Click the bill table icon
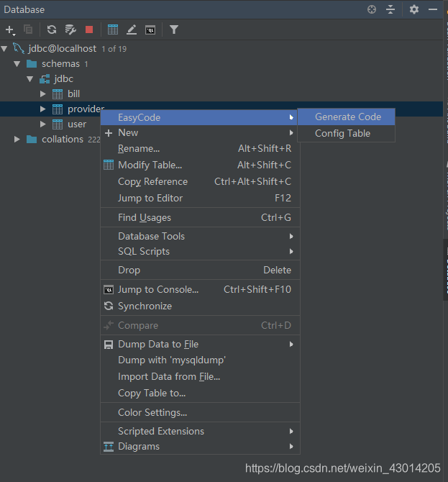448x482 pixels. click(x=58, y=94)
